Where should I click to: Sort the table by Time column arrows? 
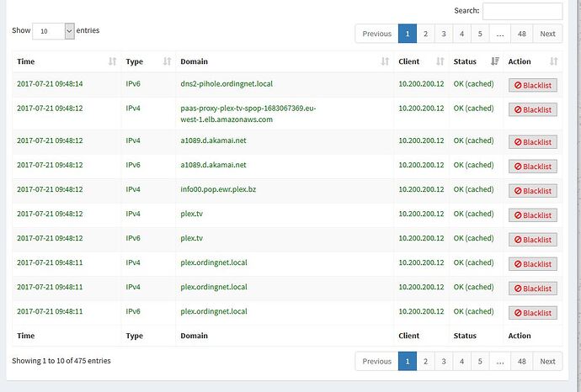click(113, 61)
